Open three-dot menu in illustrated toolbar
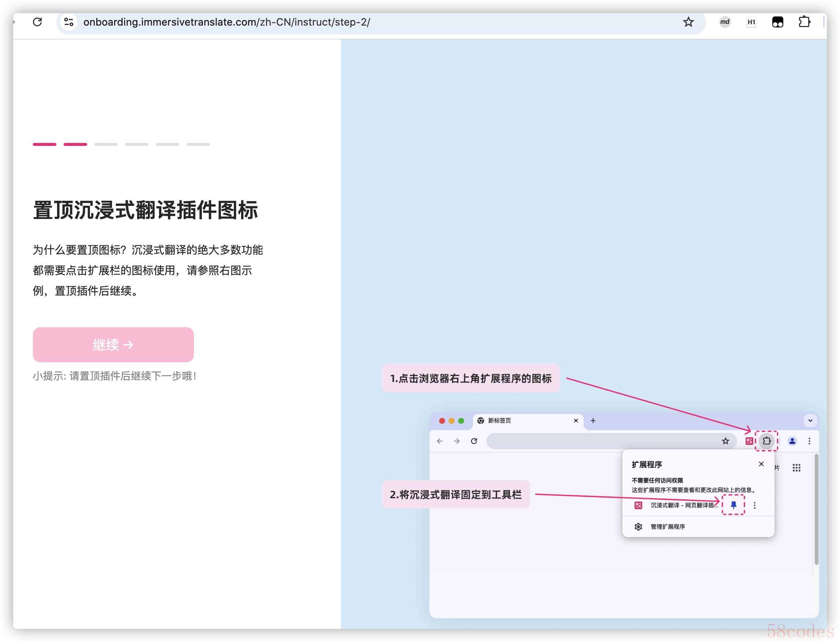 [x=809, y=441]
